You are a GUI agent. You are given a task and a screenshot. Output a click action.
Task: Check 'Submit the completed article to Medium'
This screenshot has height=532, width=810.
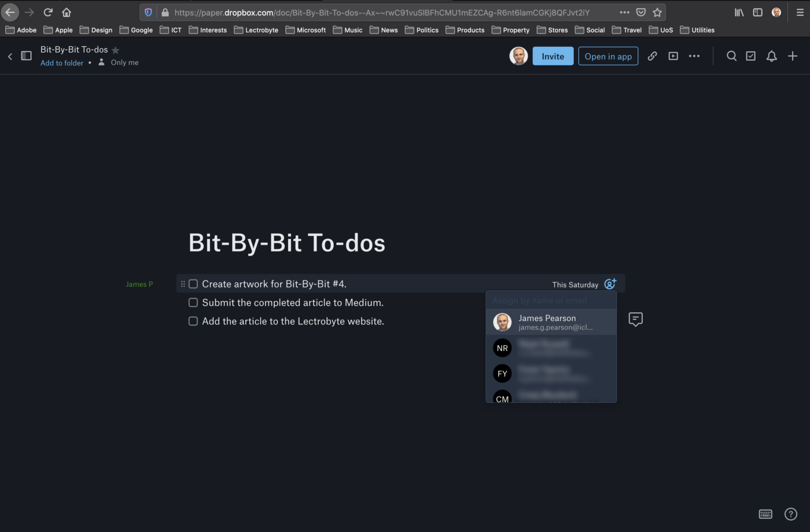193,302
